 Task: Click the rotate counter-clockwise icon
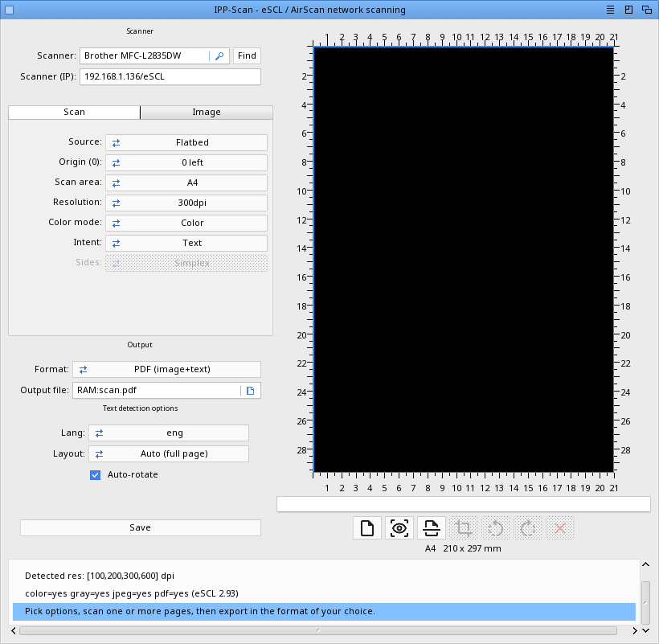[x=496, y=528]
